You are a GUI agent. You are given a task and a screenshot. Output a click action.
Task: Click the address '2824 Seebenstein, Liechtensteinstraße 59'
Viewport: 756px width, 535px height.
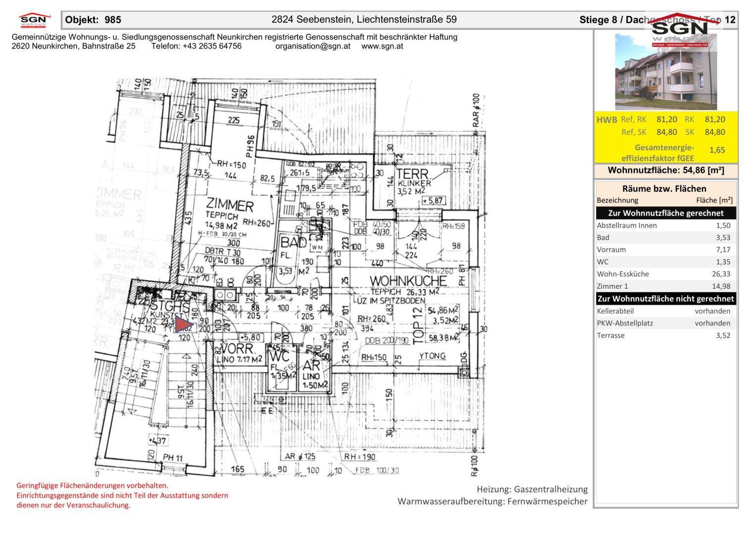pyautogui.click(x=364, y=20)
